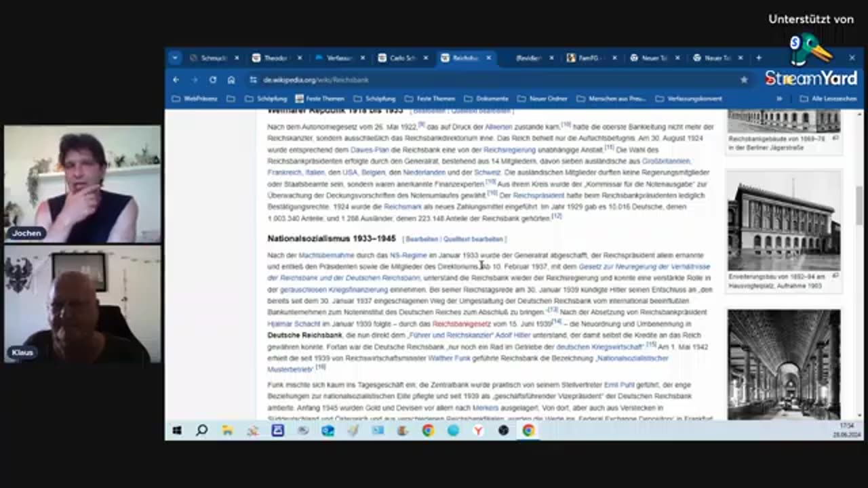Switch to the Theodor tab

tap(276, 58)
